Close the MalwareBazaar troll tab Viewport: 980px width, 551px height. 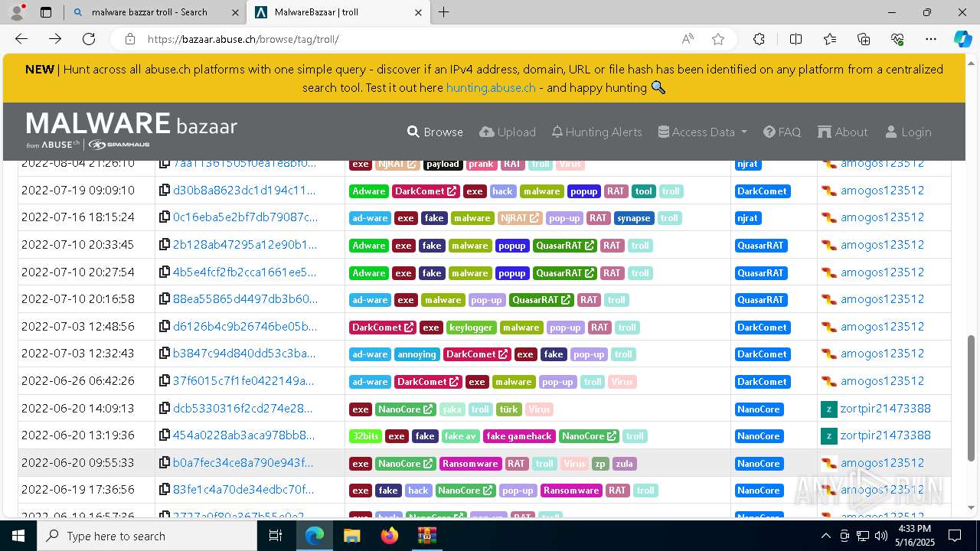[418, 12]
